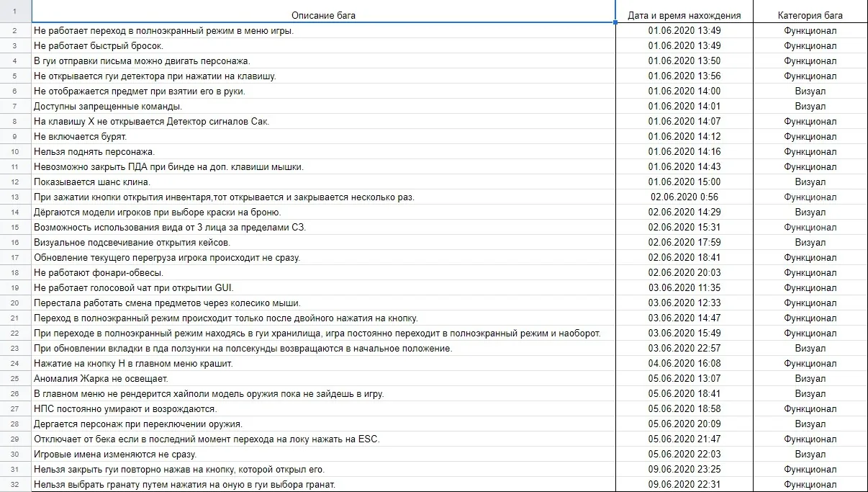
Task: Select the date cell '02.06.2020 0:56'
Action: tap(684, 197)
